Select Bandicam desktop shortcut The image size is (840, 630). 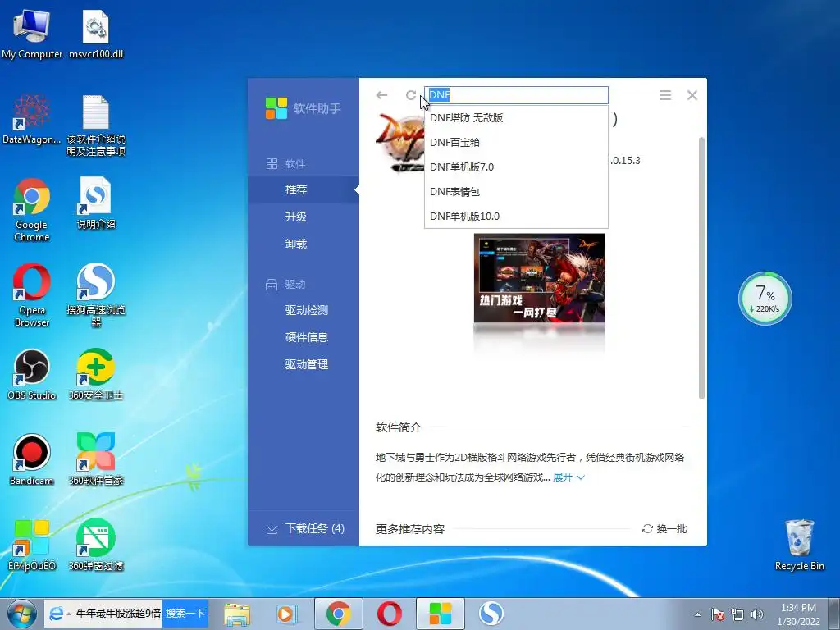click(32, 459)
